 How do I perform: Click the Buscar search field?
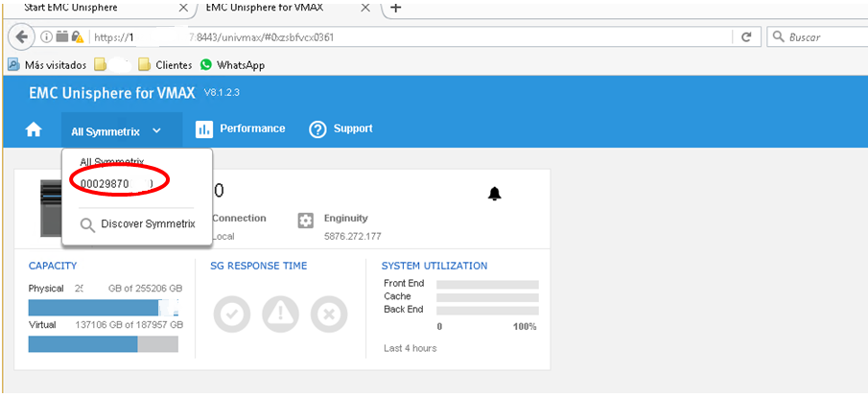click(818, 37)
